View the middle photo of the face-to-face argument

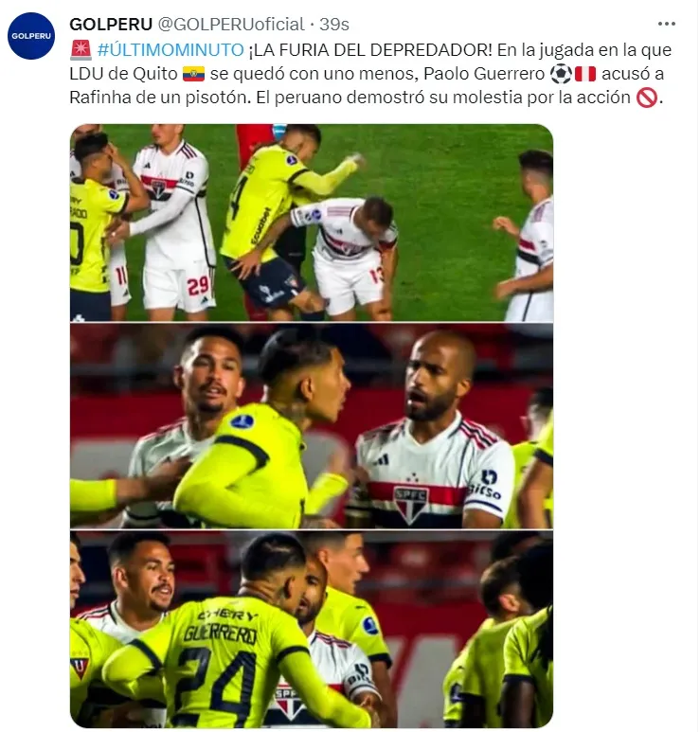(312, 426)
